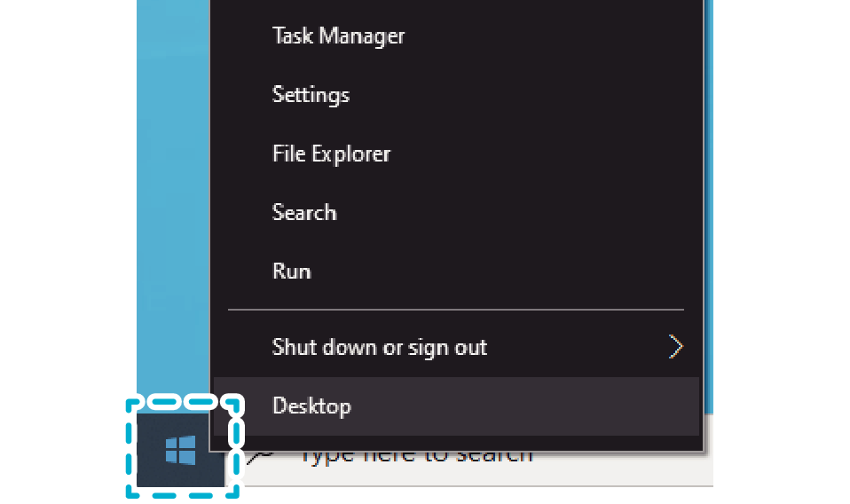The height and width of the screenshot is (504, 850).
Task: Click the File Explorer label
Action: point(331,154)
